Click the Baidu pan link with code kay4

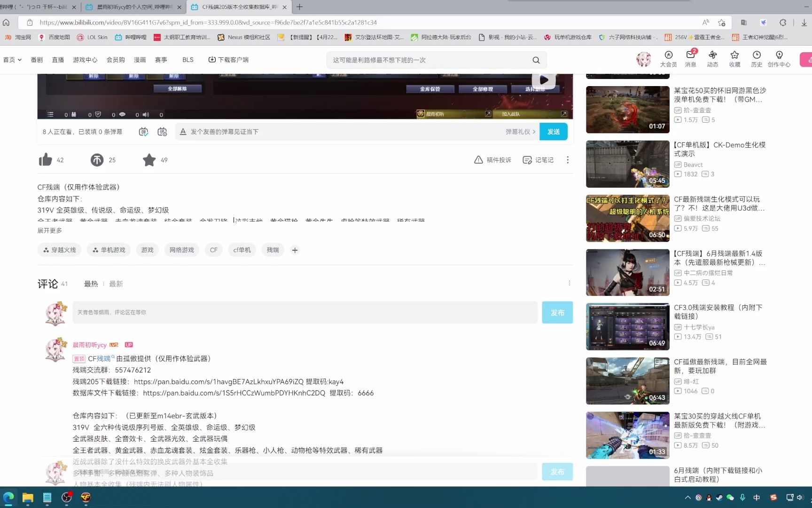[219, 381]
